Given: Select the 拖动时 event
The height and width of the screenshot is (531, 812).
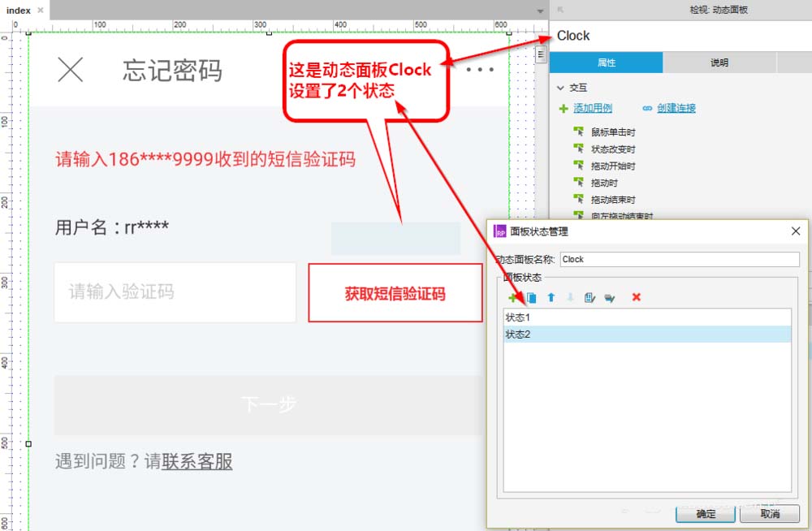Looking at the screenshot, I should (x=604, y=183).
